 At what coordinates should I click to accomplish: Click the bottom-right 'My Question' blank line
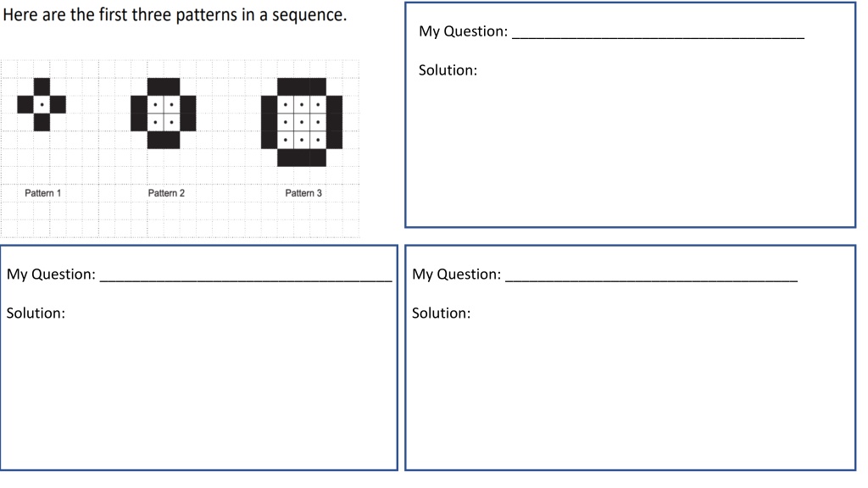pyautogui.click(x=652, y=280)
